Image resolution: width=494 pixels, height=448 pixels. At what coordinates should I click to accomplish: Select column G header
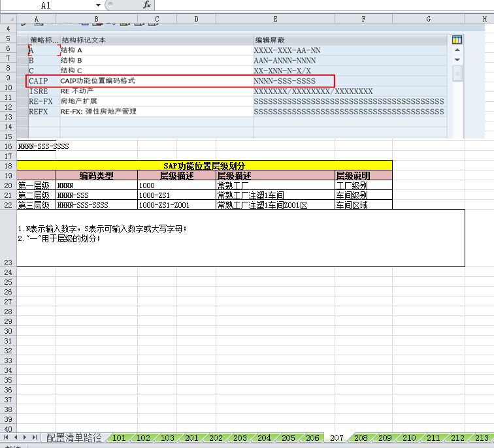429,19
